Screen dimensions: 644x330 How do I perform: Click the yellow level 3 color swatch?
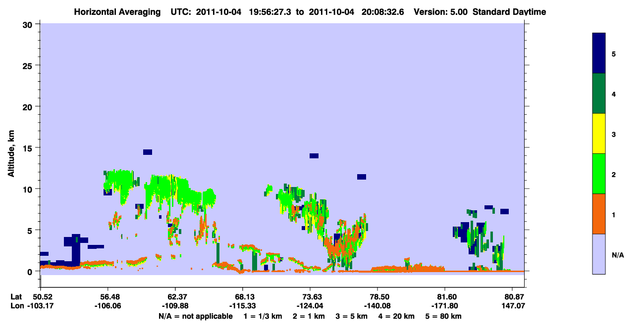click(599, 134)
